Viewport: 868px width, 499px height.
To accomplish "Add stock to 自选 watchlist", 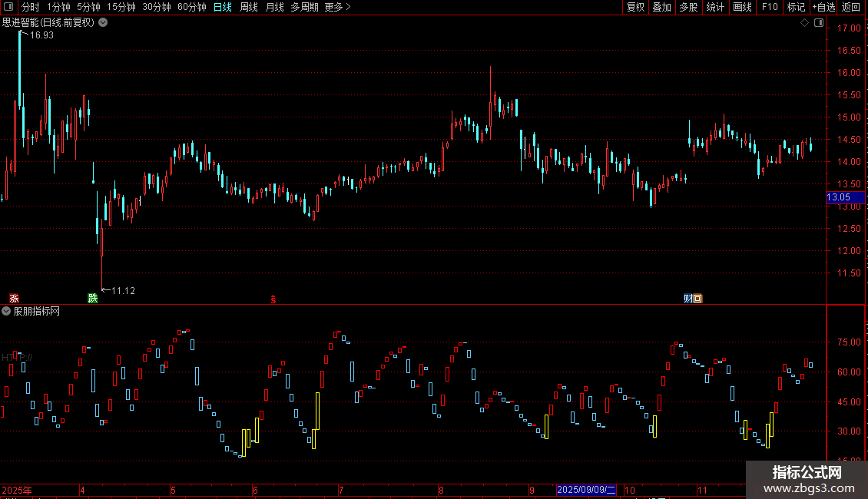I will (x=823, y=7).
